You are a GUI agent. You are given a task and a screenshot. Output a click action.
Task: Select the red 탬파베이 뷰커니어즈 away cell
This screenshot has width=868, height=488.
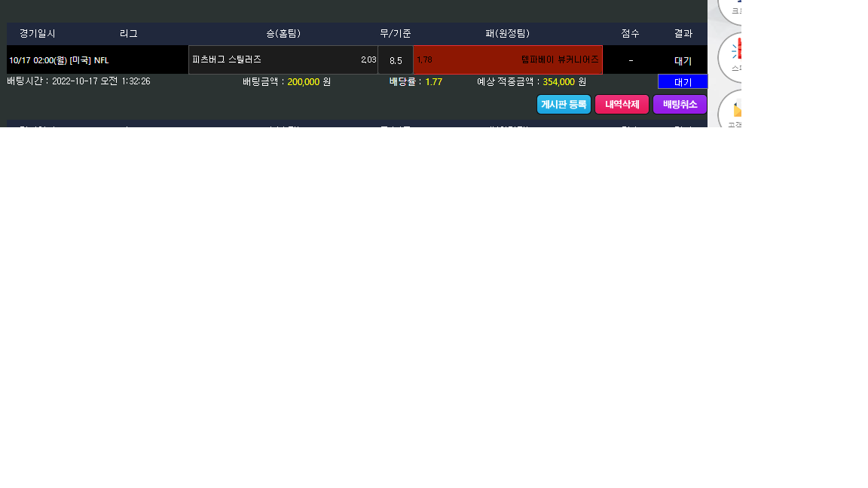click(x=508, y=59)
